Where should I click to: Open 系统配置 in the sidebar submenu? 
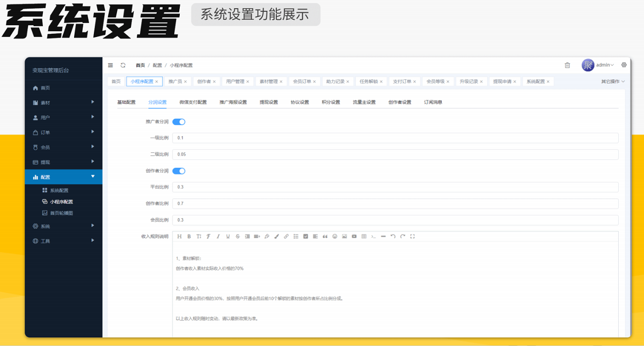[x=59, y=190]
